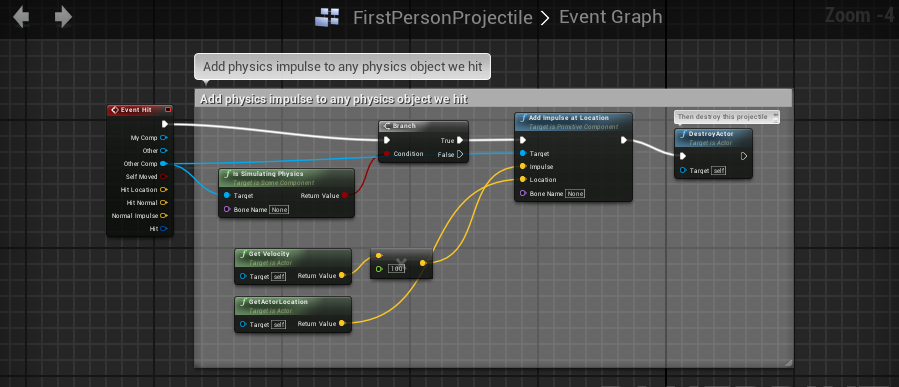Click the DestroyActor Target self box
The height and width of the screenshot is (387, 899).
point(719,170)
